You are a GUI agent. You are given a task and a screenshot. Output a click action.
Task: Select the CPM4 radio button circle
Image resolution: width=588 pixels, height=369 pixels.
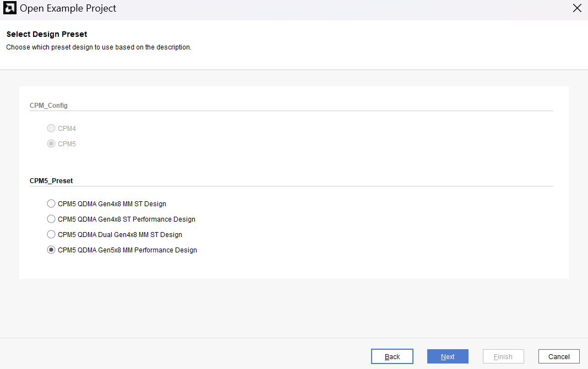click(x=51, y=129)
